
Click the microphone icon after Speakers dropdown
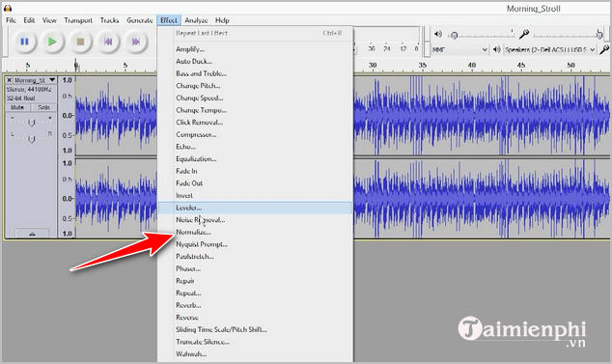click(604, 49)
